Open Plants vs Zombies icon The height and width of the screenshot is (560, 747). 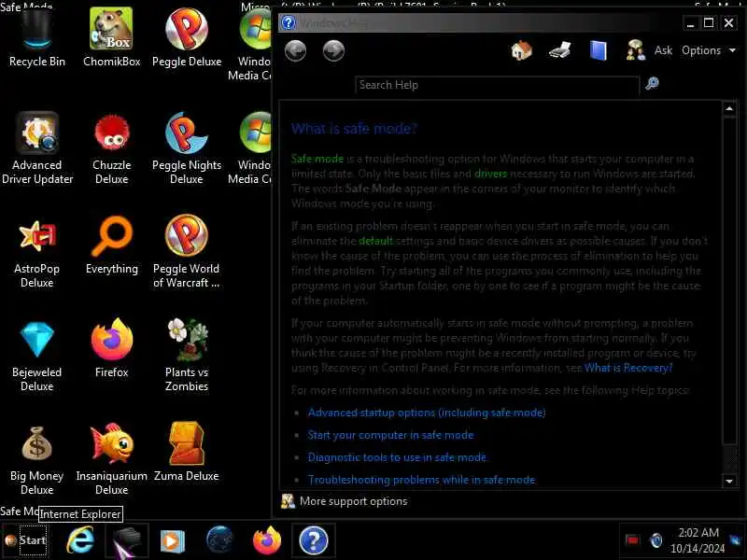186,357
